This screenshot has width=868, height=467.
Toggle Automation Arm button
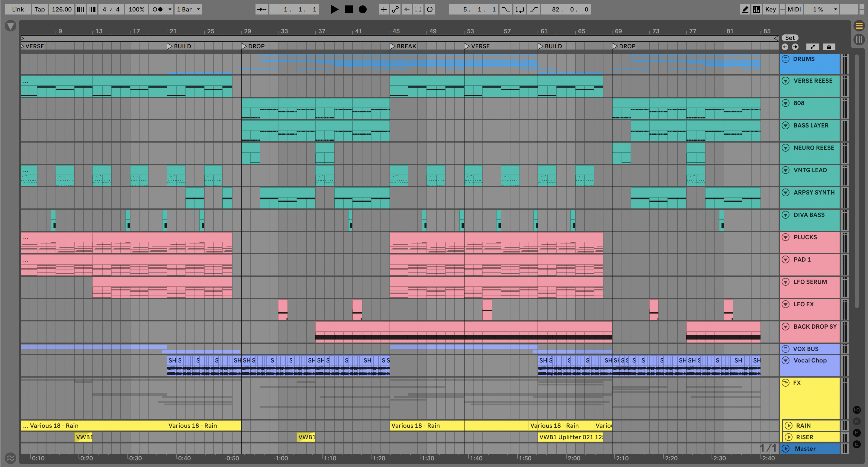click(395, 9)
